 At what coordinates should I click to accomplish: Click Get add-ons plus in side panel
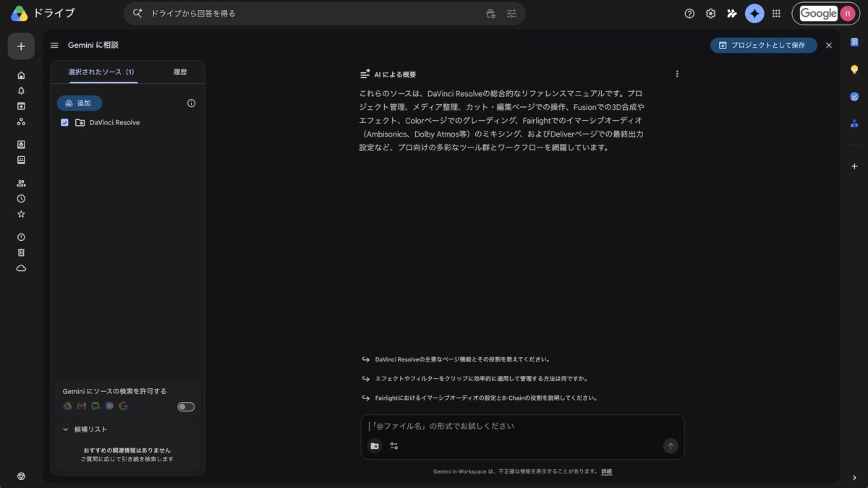point(854,166)
